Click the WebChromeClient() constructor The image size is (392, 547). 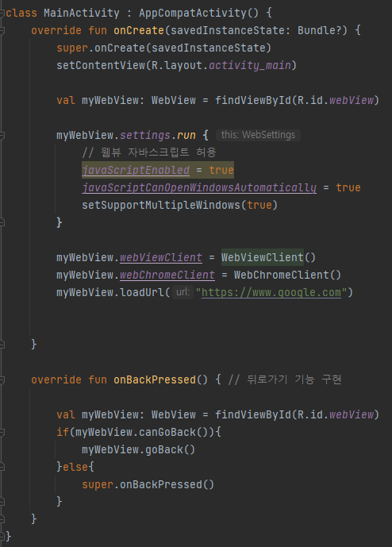click(x=287, y=275)
